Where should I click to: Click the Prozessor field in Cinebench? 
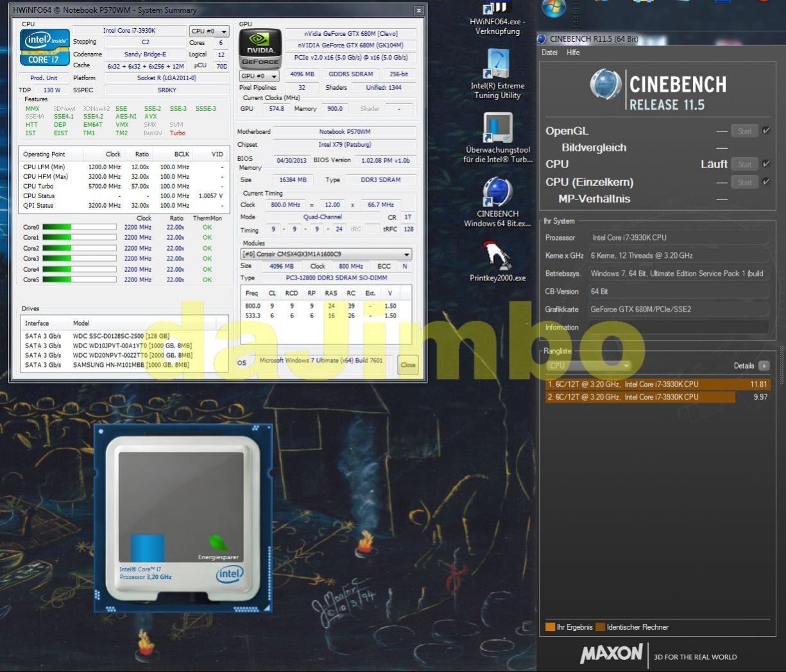678,237
